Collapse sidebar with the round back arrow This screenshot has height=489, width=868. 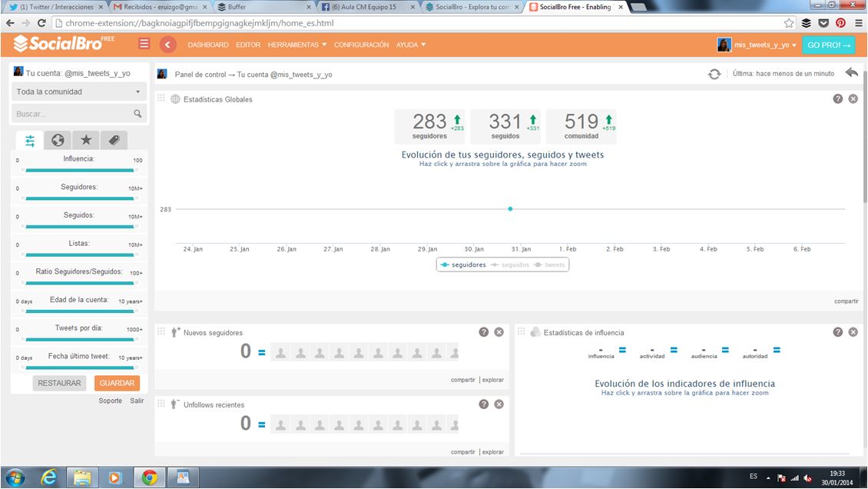pyautogui.click(x=167, y=45)
